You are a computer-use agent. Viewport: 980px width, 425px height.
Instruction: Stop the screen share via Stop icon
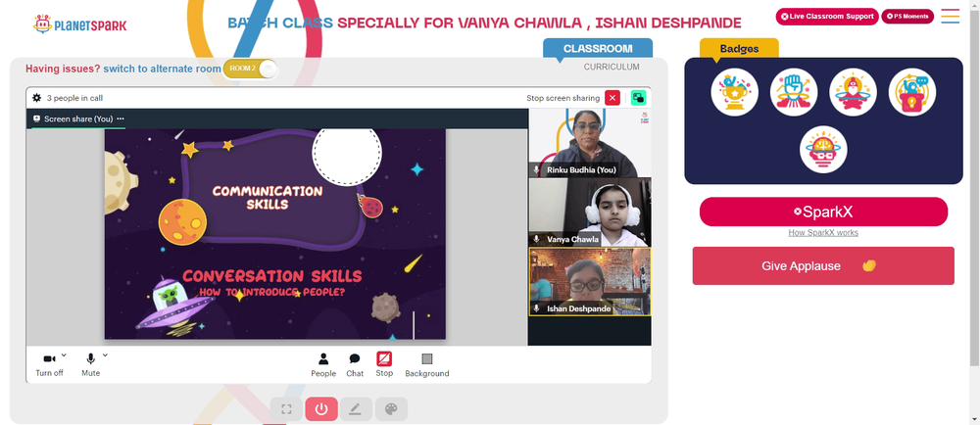click(384, 358)
